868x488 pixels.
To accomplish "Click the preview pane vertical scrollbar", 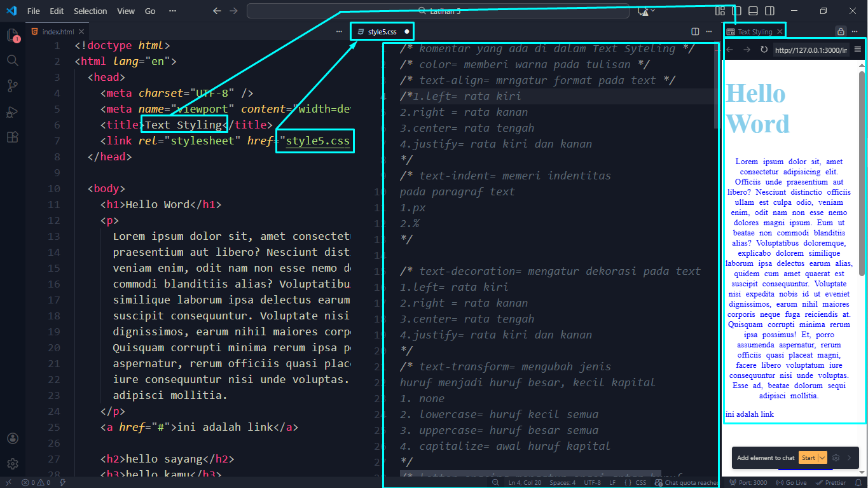I will [x=862, y=172].
